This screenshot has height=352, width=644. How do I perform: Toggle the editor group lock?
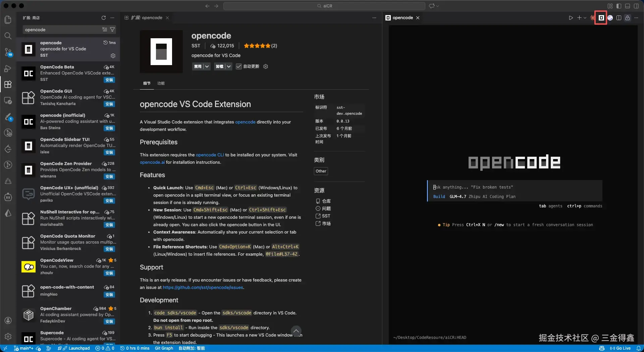(628, 18)
